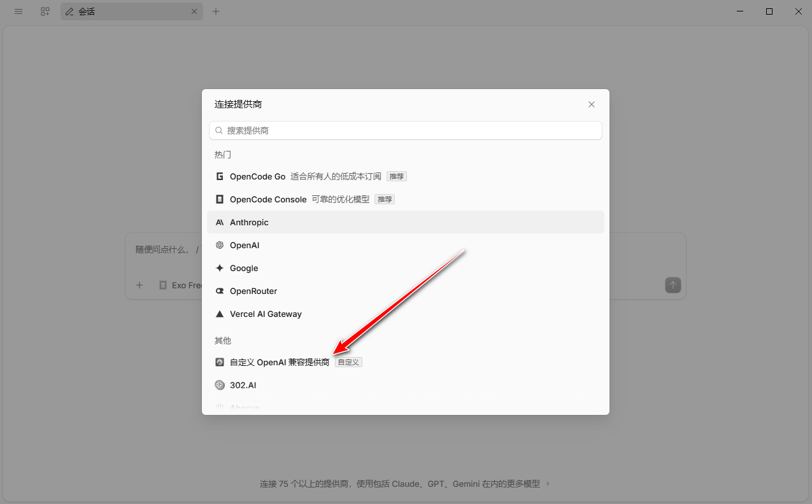This screenshot has width=812, height=504.
Task: Click the OpenCode Go logo icon
Action: tap(220, 176)
